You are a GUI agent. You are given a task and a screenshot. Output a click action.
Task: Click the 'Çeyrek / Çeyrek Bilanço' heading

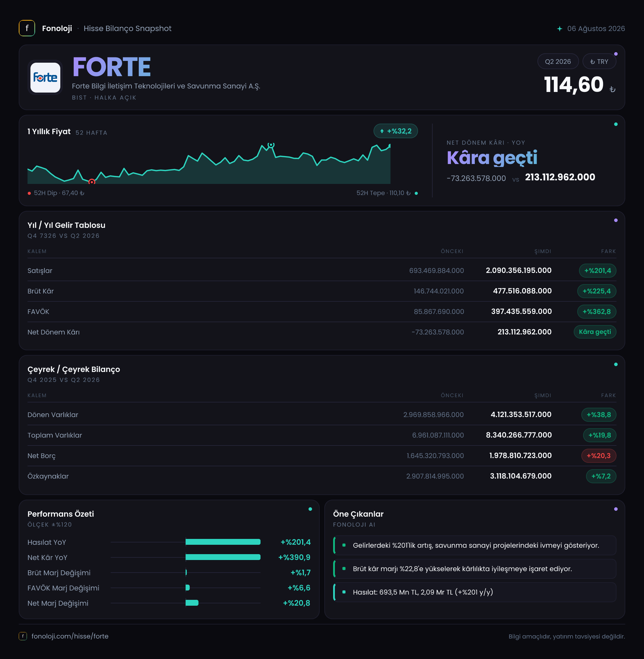[x=74, y=369]
